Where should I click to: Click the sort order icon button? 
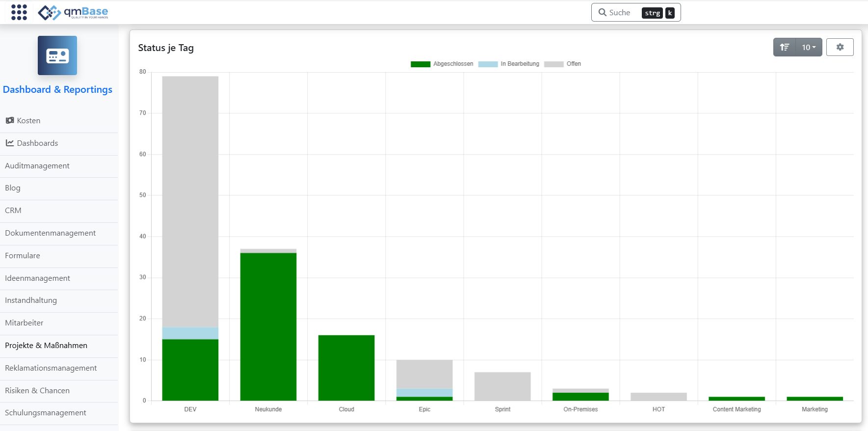click(785, 47)
